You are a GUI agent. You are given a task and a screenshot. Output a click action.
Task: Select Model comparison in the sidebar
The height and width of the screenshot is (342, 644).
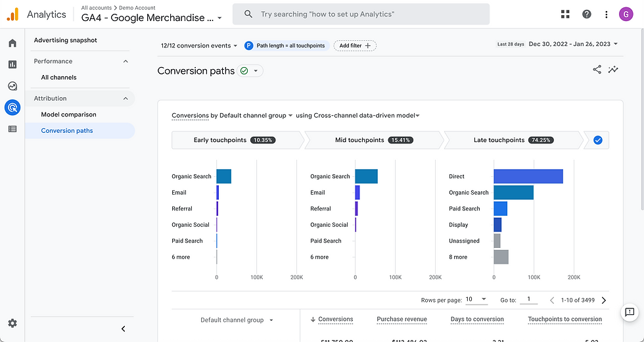(x=68, y=114)
